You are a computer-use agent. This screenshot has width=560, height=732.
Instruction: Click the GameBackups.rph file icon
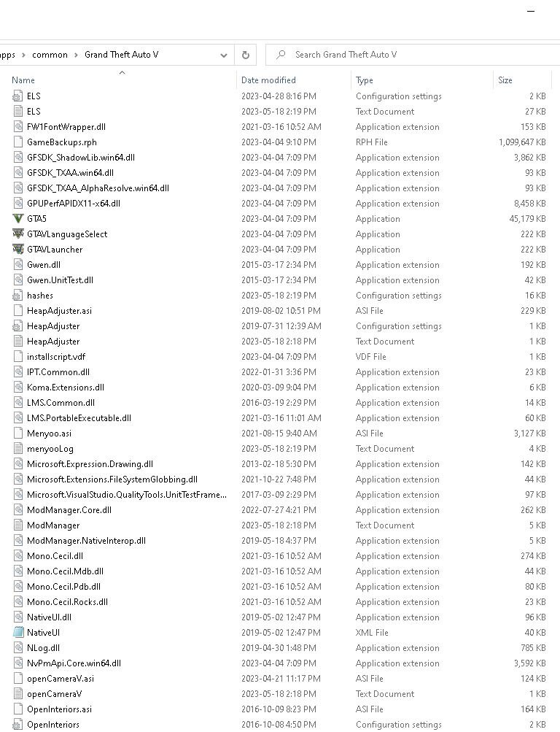tap(18, 142)
